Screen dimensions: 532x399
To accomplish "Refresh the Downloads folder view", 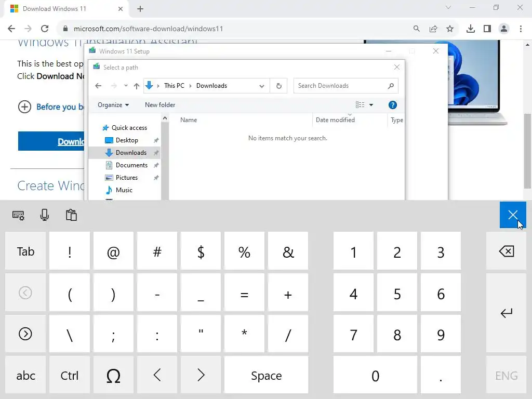I will pos(279,86).
